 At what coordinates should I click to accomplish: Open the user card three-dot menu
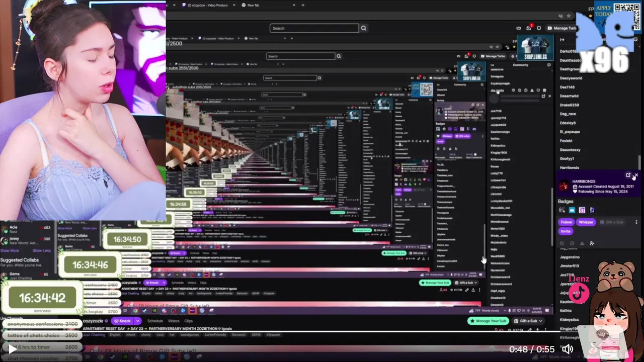(636, 222)
